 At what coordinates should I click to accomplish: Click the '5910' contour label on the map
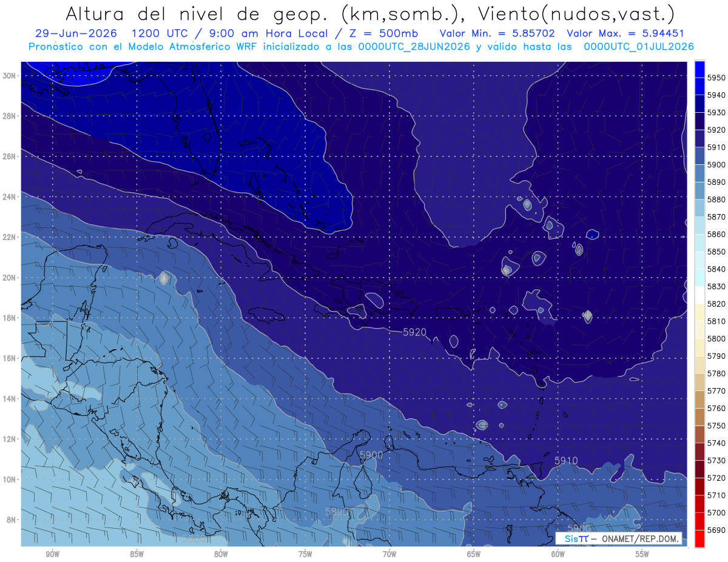pos(566,461)
